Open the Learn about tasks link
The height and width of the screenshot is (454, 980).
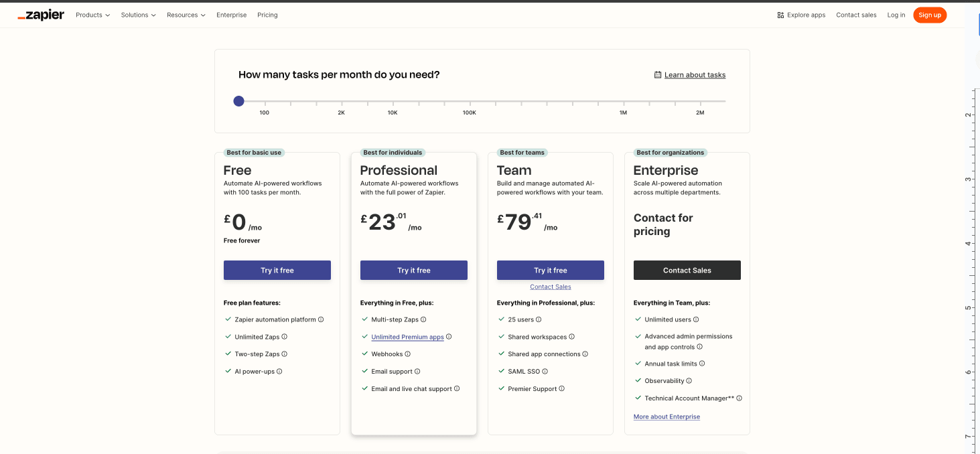695,75
